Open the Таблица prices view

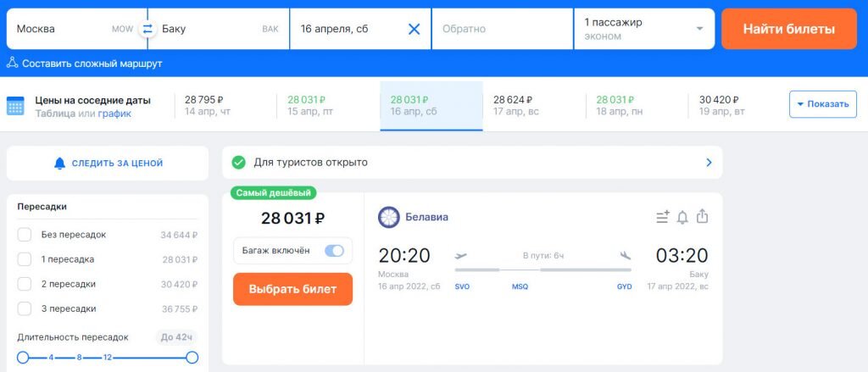pyautogui.click(x=55, y=114)
